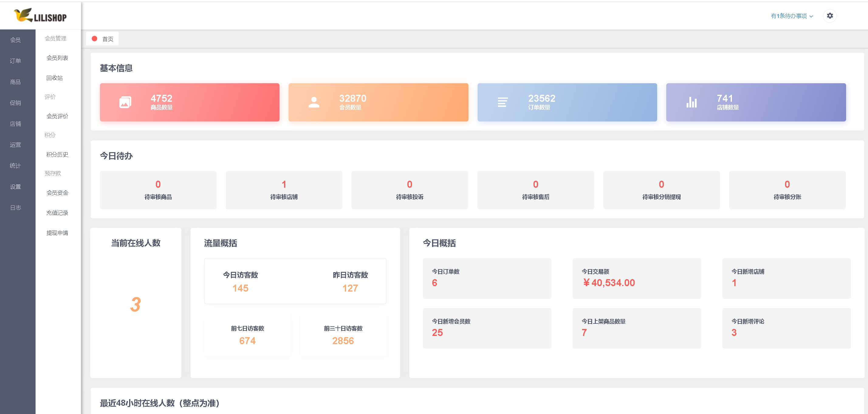Select 统计 in the sidebar
868x414 pixels.
tap(15, 166)
